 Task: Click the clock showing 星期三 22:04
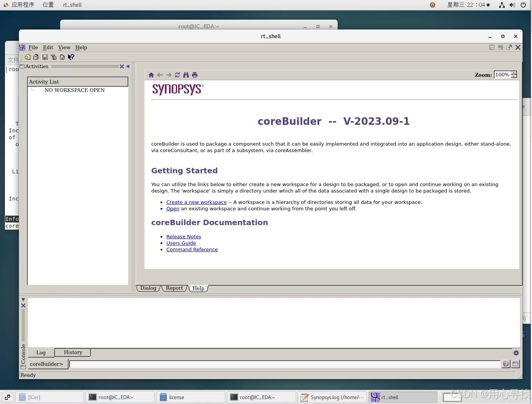pyautogui.click(x=468, y=5)
